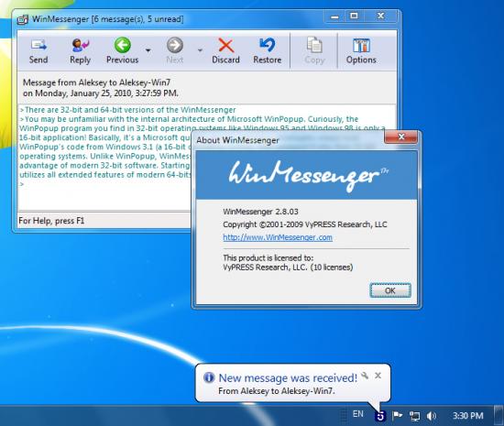504x426 pixels.
Task: Click OK in the About WinMessenger dialog
Action: 389,290
